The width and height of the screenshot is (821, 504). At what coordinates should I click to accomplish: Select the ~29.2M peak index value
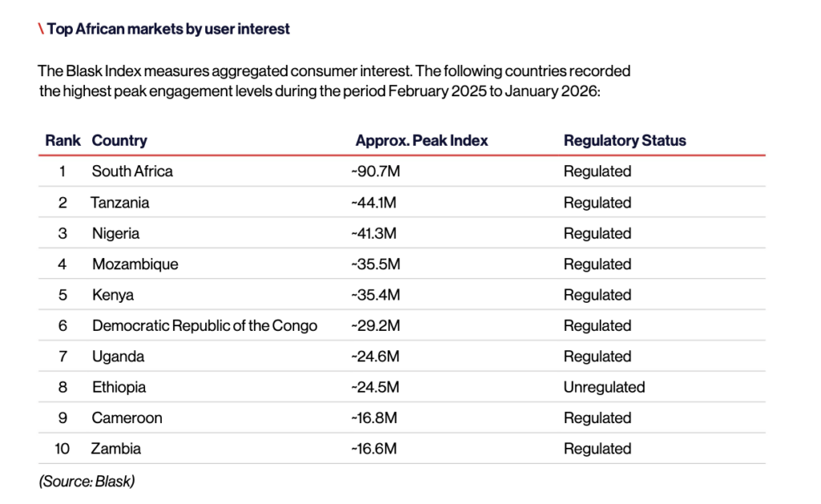pos(375,326)
